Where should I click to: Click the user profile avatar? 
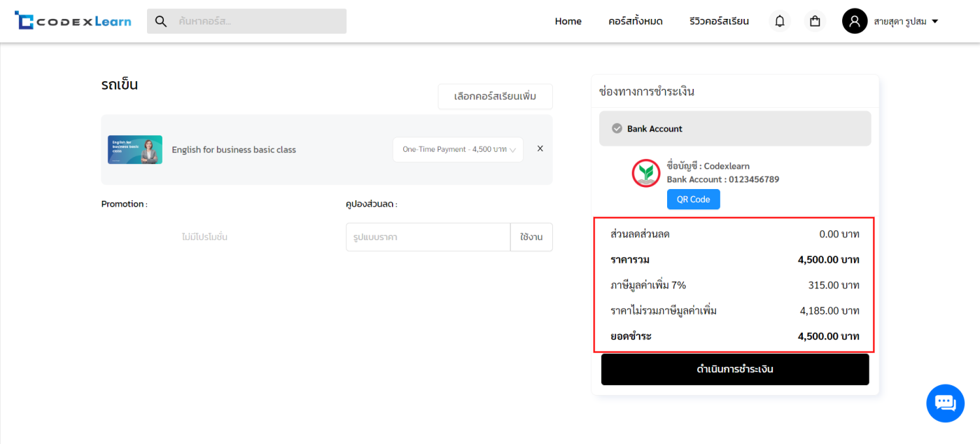pyautogui.click(x=854, y=21)
